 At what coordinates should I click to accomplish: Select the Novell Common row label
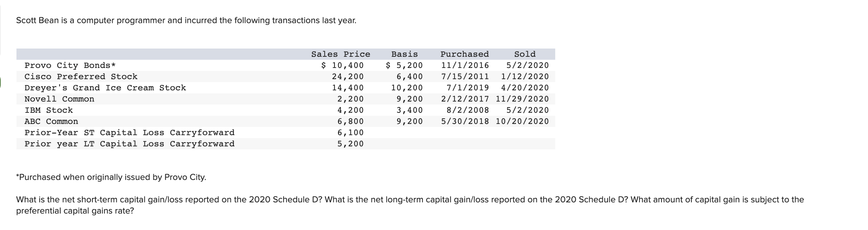point(59,99)
